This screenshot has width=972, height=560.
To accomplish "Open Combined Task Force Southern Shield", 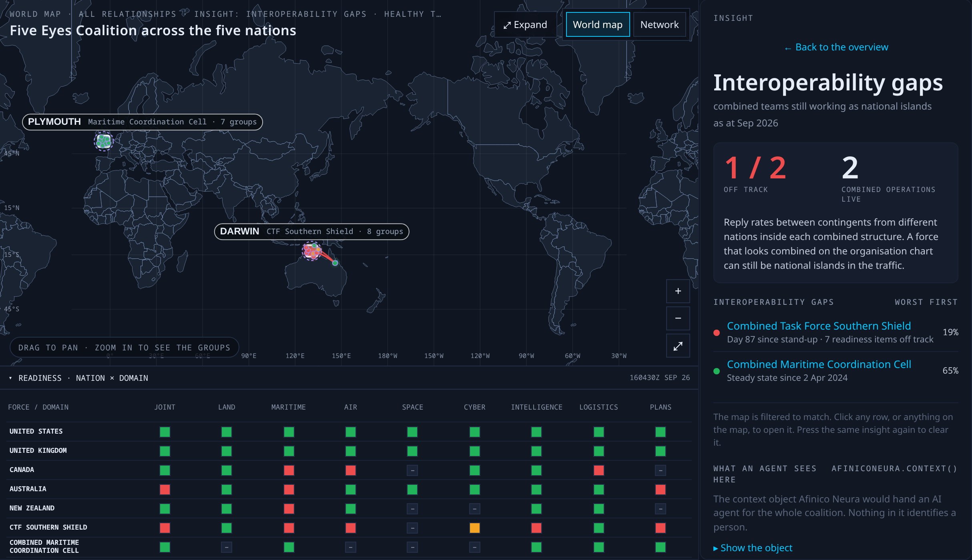I will (x=819, y=326).
